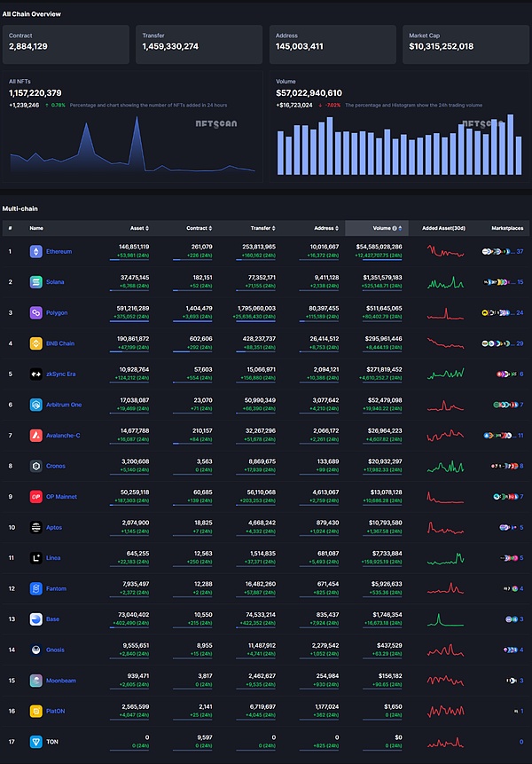Click the Solana chain logo icon
This screenshot has width=532, height=764.
36,282
